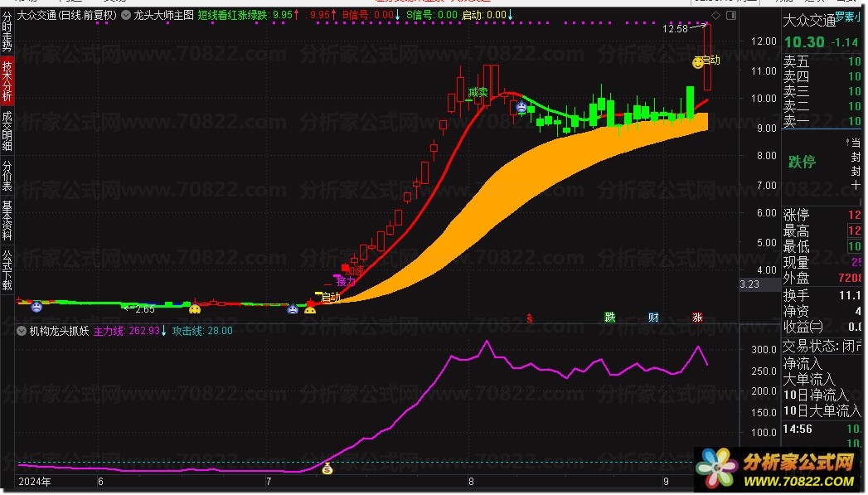Screen dimensions: 868x495
Task: Click the 收益(三) row in the quote panel
Action: [822, 327]
